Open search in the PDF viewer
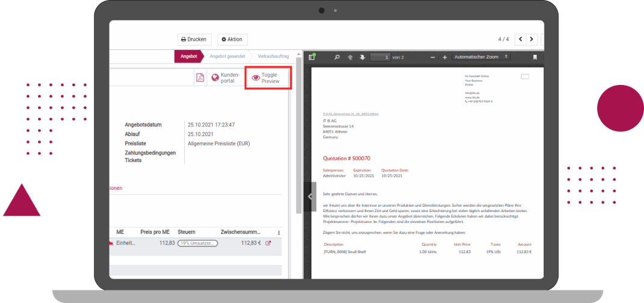 click(337, 57)
